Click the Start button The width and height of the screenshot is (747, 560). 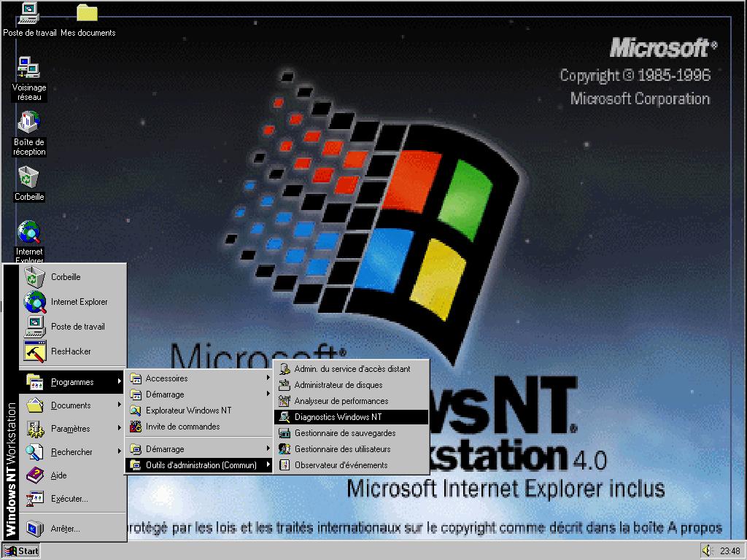click(21, 551)
